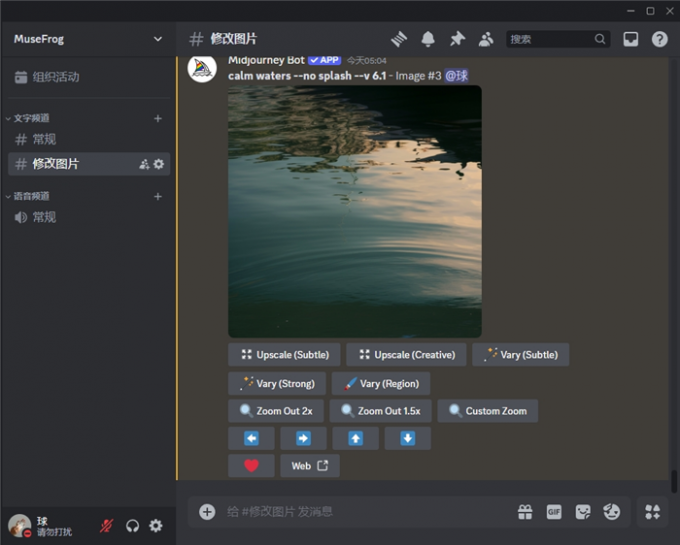Pan image left with left arrow
Screen dimensions: 680x545
(x=251, y=438)
